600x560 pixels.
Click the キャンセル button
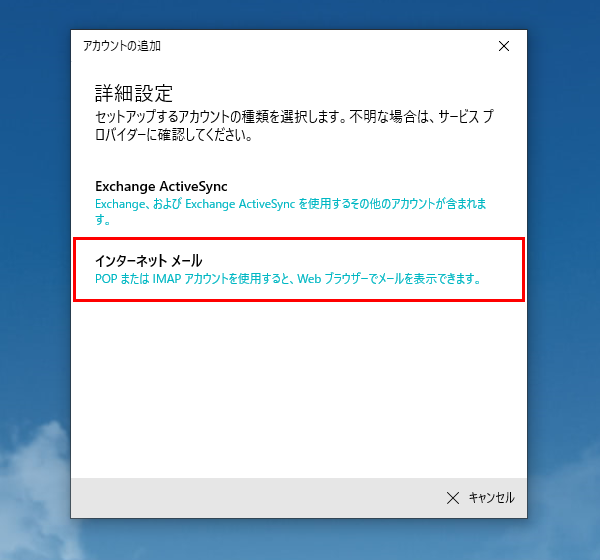[480, 498]
